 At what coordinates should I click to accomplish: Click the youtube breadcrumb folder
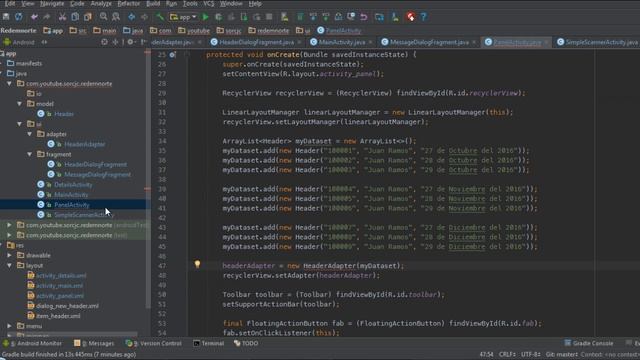pyautogui.click(x=193, y=31)
